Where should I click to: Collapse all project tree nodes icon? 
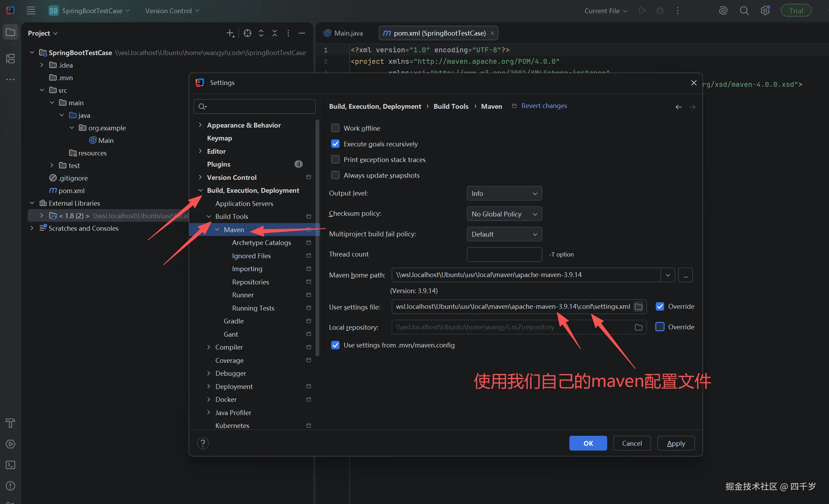pos(275,33)
